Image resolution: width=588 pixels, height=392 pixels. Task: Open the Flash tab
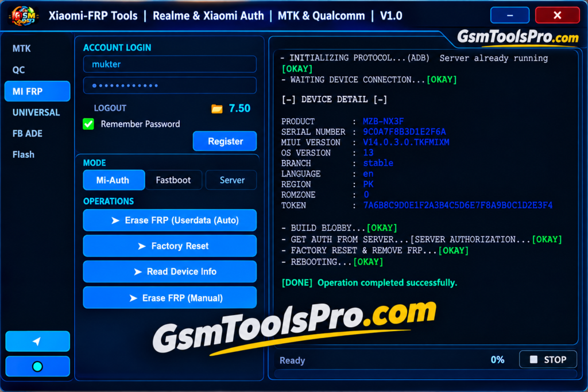click(23, 154)
